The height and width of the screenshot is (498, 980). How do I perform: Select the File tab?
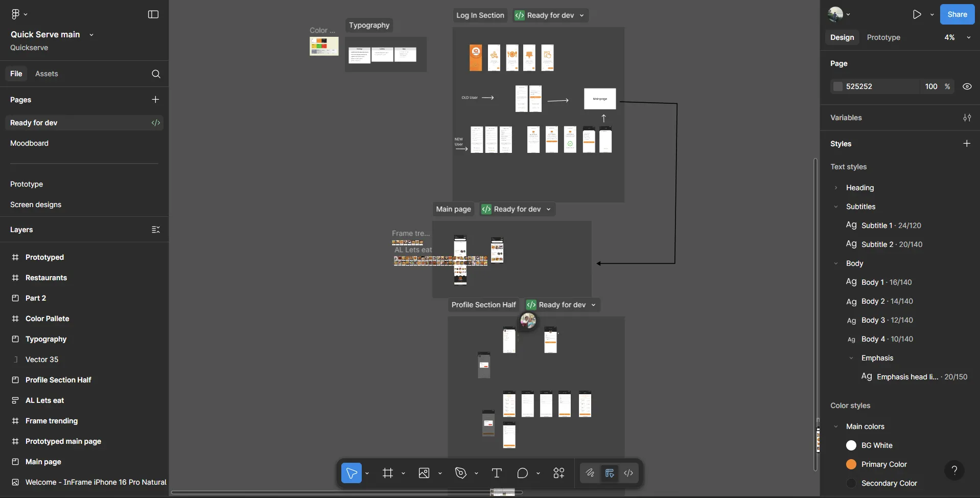pos(16,74)
